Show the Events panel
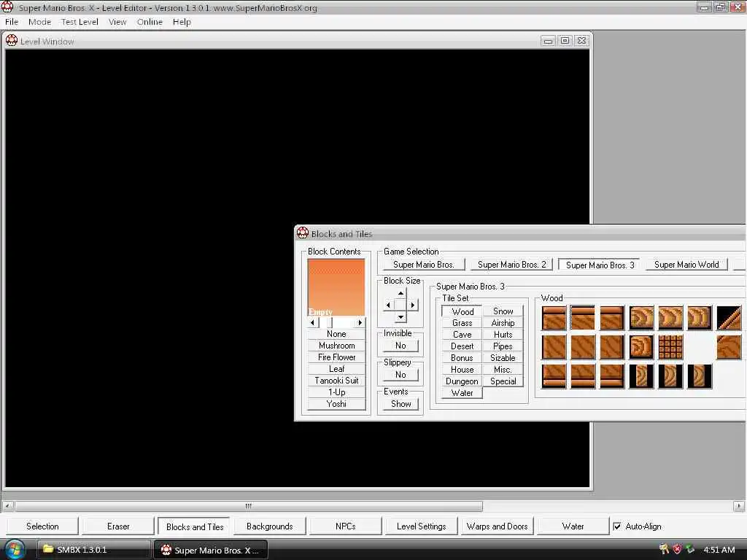The height and width of the screenshot is (560, 747). (x=400, y=404)
